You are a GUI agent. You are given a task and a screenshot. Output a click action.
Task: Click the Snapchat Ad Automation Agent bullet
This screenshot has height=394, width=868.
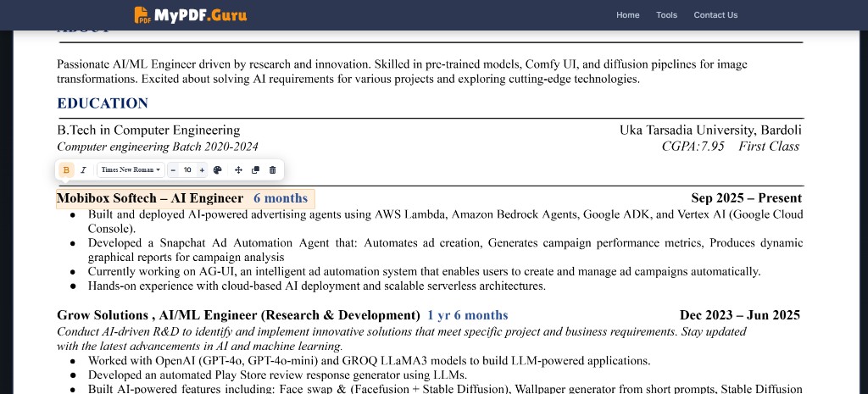pos(445,250)
